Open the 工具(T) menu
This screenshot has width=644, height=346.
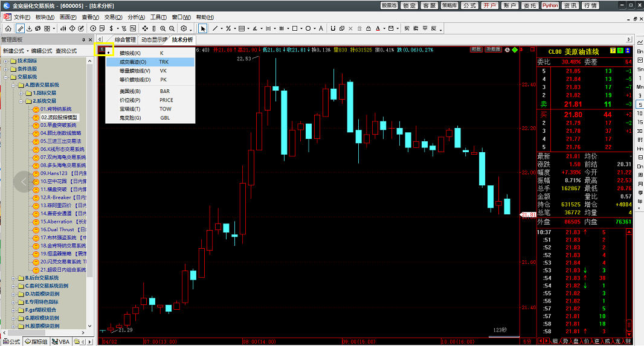pos(158,18)
